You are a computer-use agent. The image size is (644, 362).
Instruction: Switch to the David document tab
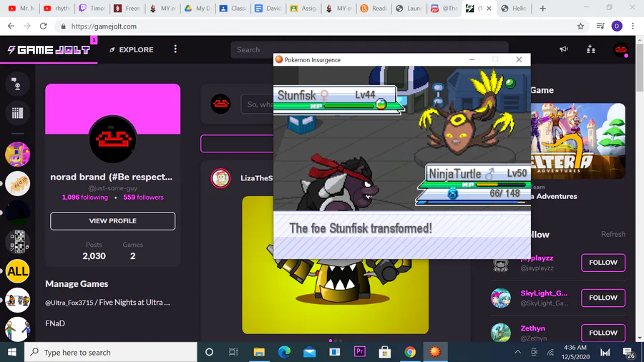click(x=268, y=8)
